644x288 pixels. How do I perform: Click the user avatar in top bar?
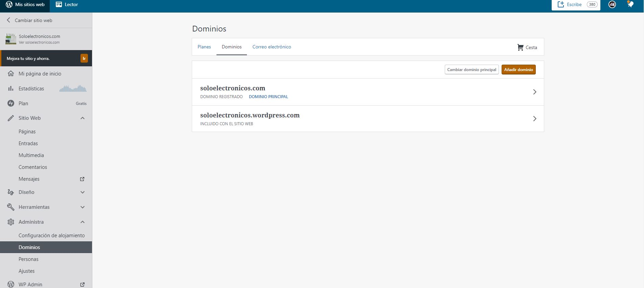612,4
